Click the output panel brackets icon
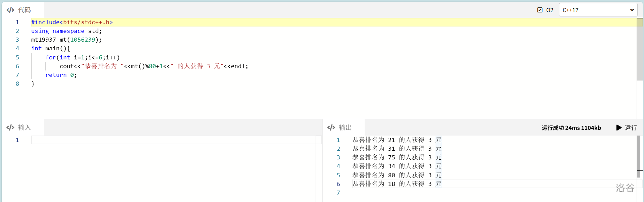 (331, 128)
